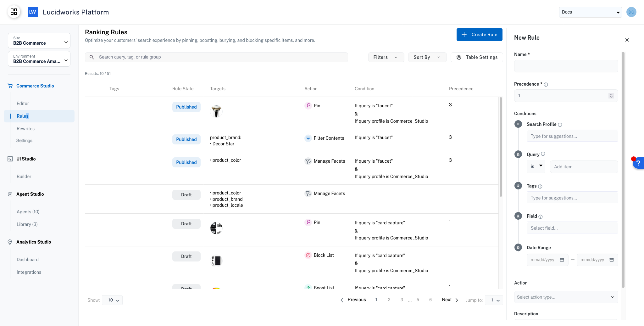Show the Field info icon
This screenshot has width=644, height=326.
coord(541,216)
